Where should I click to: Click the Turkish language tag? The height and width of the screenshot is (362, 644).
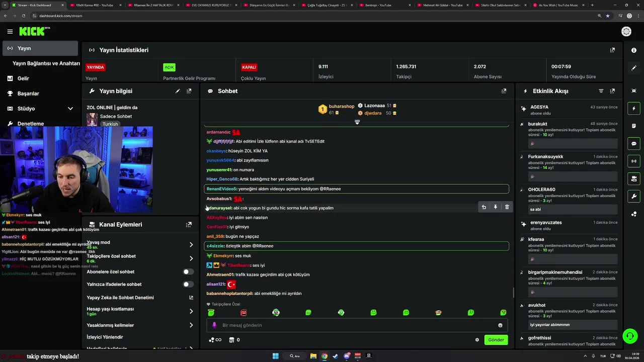point(110,124)
